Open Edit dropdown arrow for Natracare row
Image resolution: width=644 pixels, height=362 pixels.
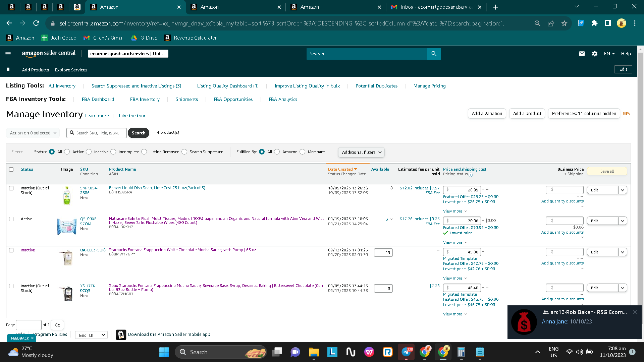(623, 221)
